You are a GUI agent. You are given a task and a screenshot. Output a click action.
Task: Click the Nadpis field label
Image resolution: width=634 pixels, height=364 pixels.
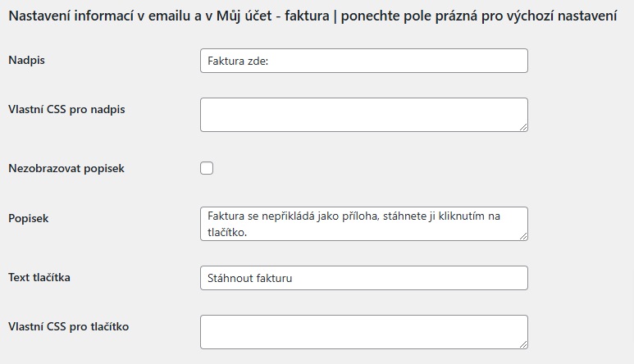pos(27,60)
